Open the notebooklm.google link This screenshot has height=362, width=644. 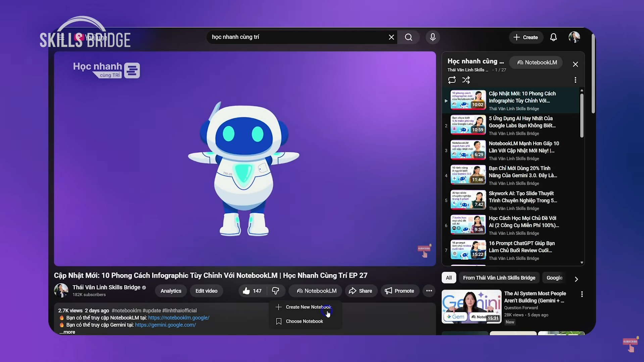click(x=179, y=318)
